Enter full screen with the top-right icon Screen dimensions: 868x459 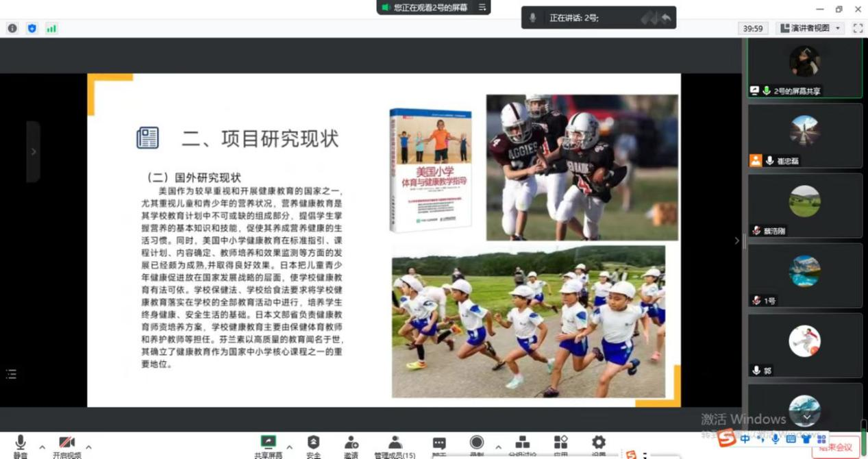858,28
